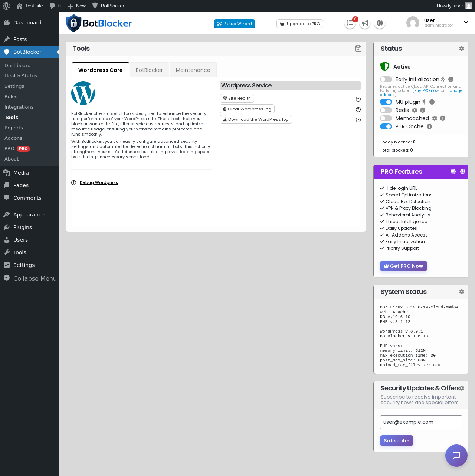Click help icon beside Site Health

click(x=358, y=99)
